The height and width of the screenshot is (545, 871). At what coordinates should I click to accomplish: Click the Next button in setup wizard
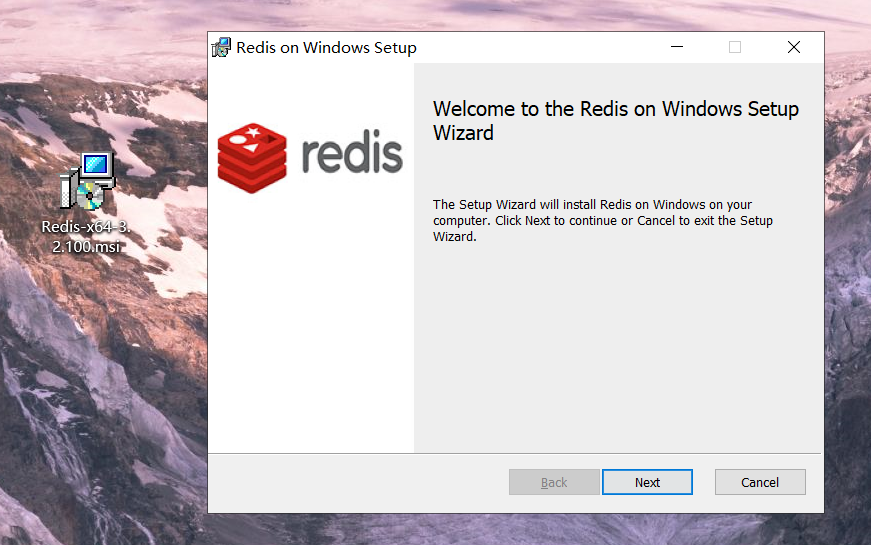point(647,482)
